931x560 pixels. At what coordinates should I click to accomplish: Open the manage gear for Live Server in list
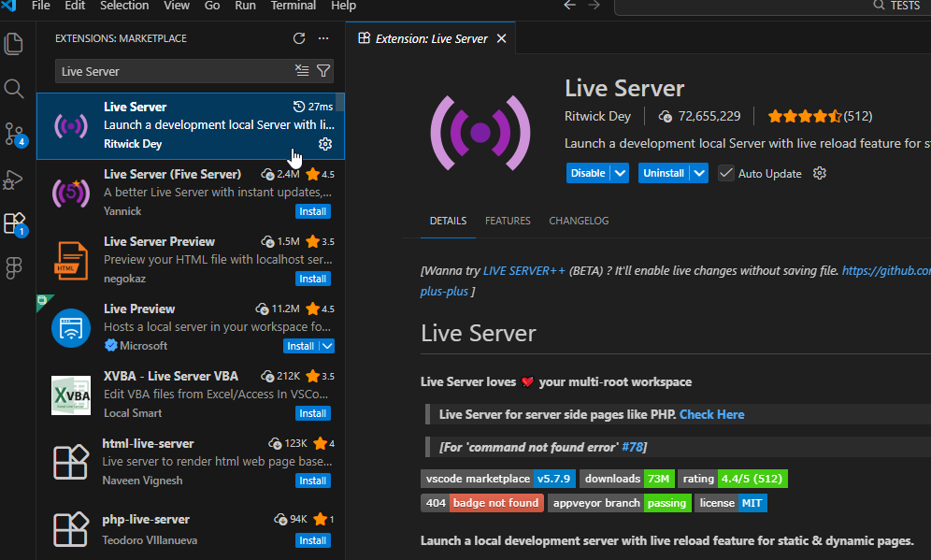click(x=325, y=144)
